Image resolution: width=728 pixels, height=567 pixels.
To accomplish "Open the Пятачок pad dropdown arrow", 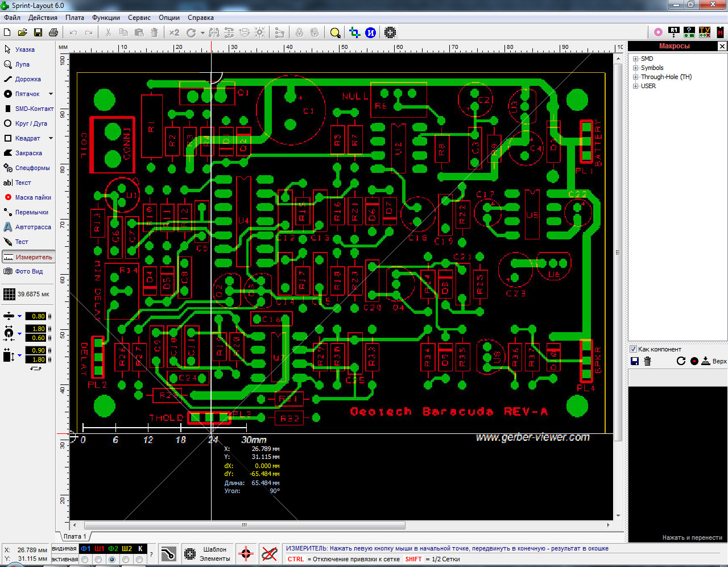I will (51, 94).
